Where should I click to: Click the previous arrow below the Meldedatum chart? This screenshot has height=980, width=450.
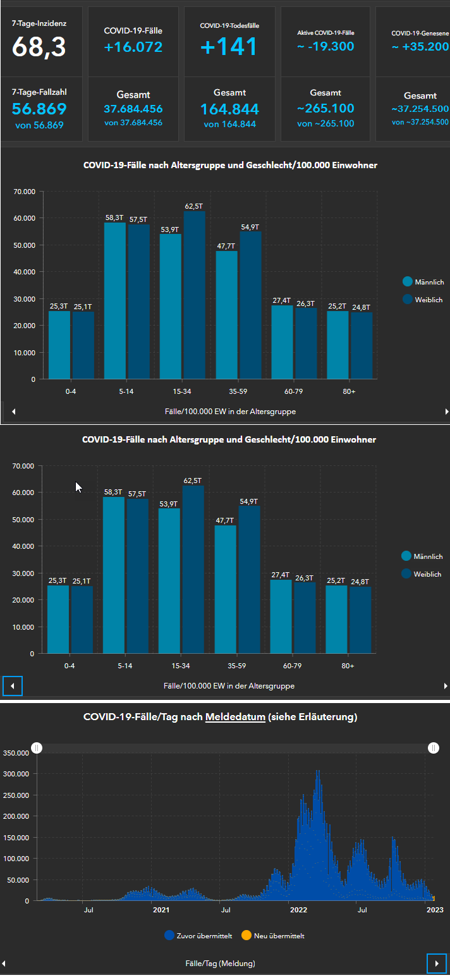click(4, 964)
